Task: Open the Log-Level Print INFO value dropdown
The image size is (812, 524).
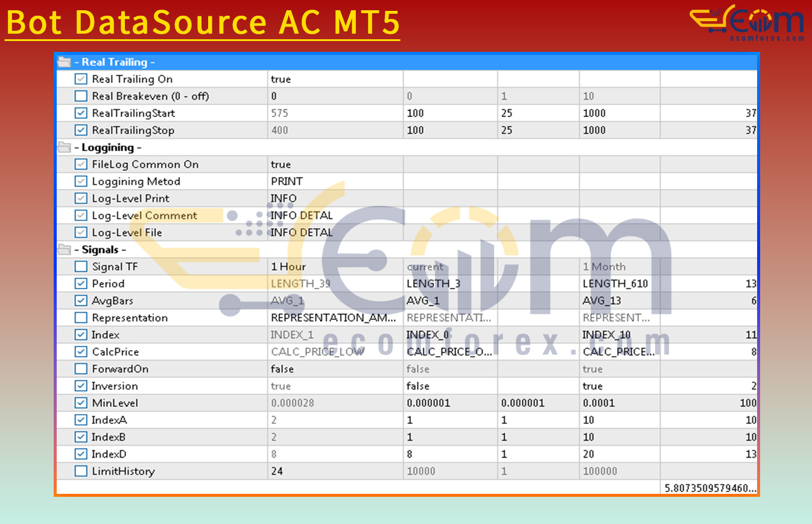Action: (x=335, y=198)
